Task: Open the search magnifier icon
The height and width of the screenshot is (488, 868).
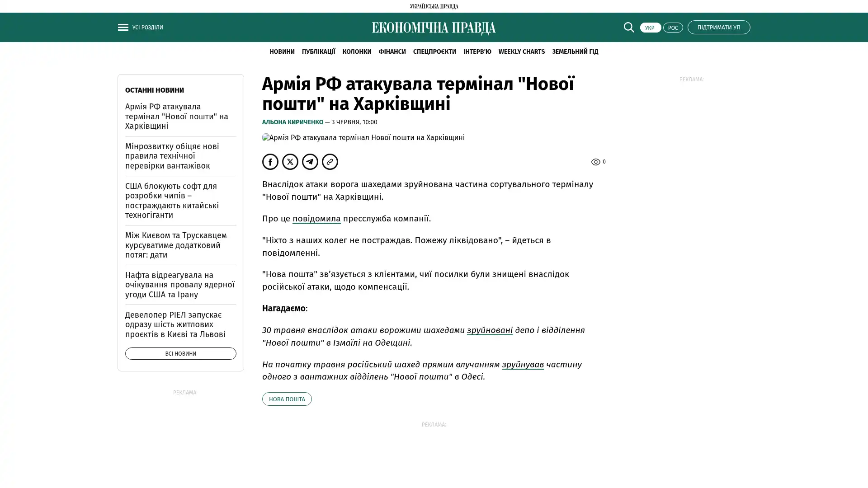Action: 628,27
